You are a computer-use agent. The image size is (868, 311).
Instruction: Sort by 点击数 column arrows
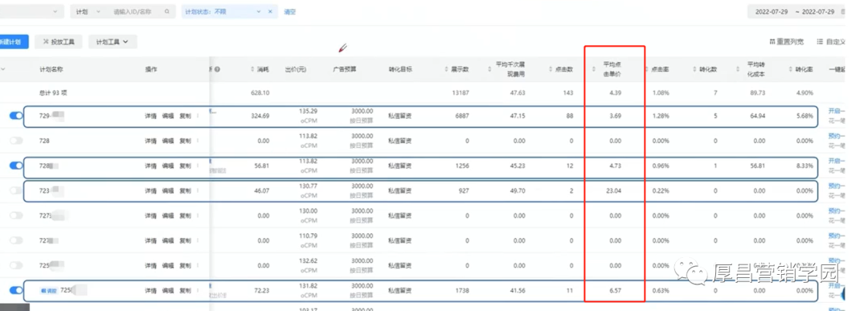point(551,69)
